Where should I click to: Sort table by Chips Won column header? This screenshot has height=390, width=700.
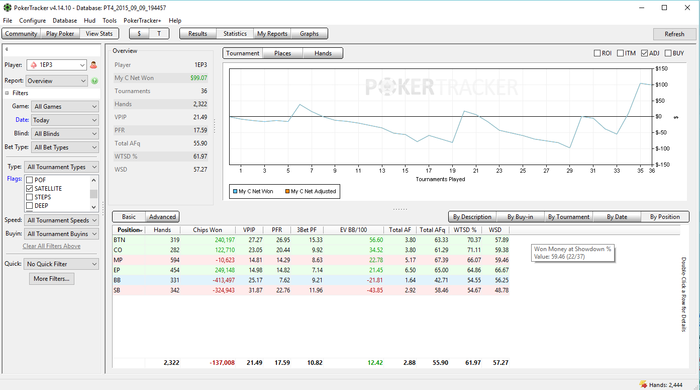(x=207, y=230)
